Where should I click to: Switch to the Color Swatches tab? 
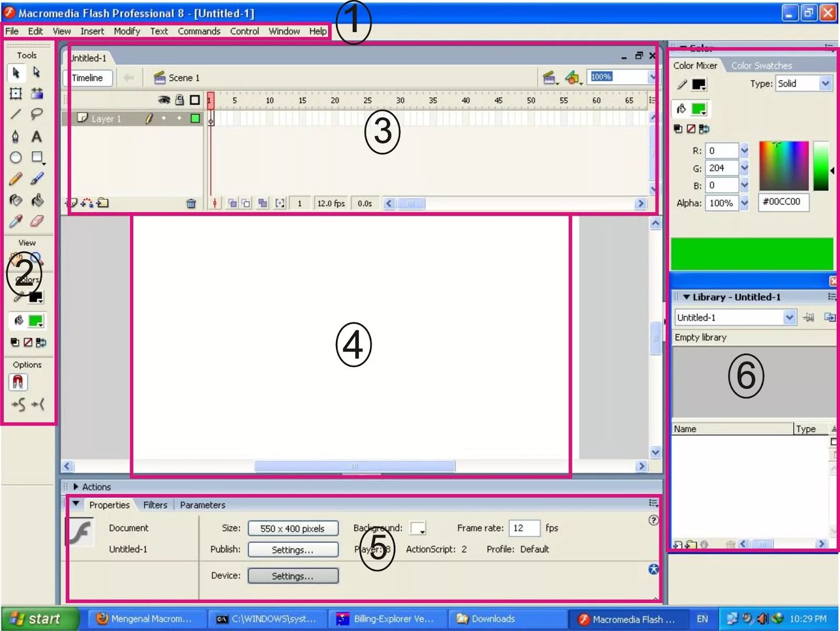click(761, 66)
